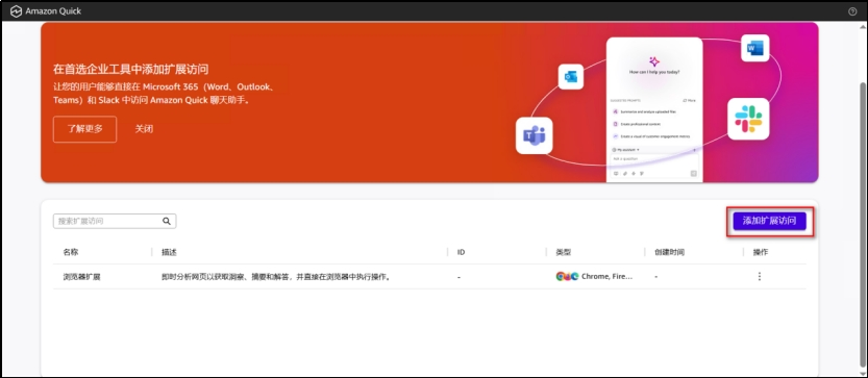Click the 名称 column header

(x=71, y=252)
